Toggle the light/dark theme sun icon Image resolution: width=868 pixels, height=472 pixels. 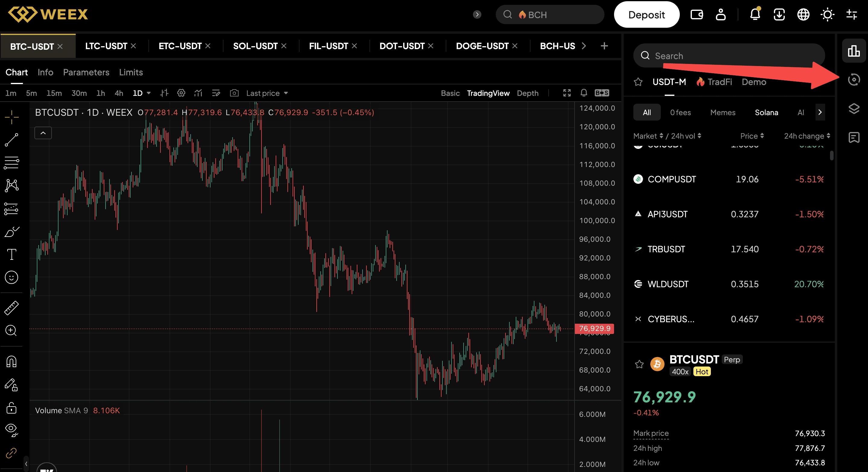coord(828,14)
